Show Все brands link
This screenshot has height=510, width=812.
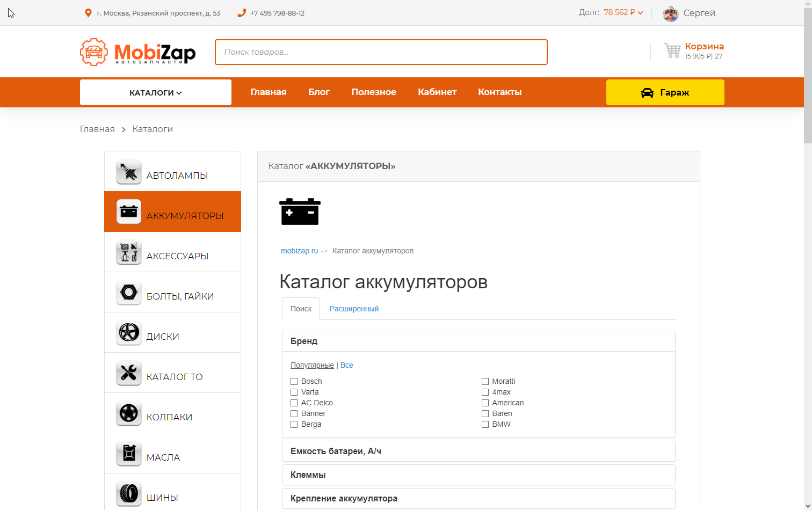[x=347, y=365]
